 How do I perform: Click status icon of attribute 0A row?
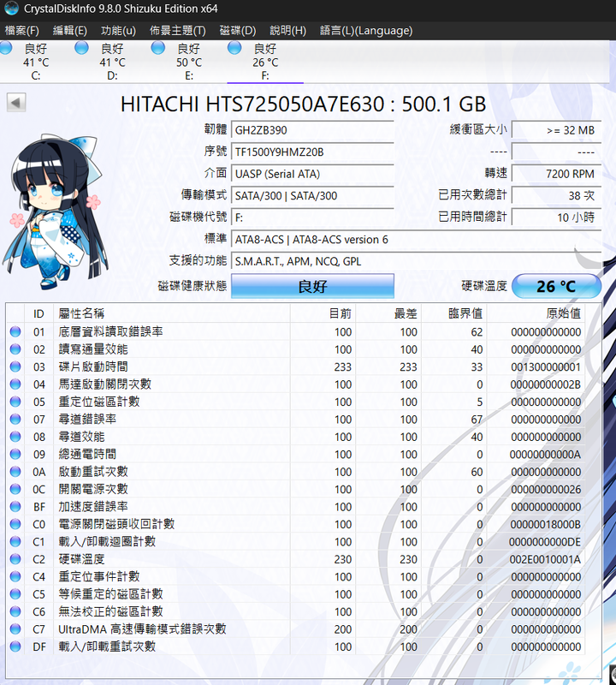click(15, 472)
